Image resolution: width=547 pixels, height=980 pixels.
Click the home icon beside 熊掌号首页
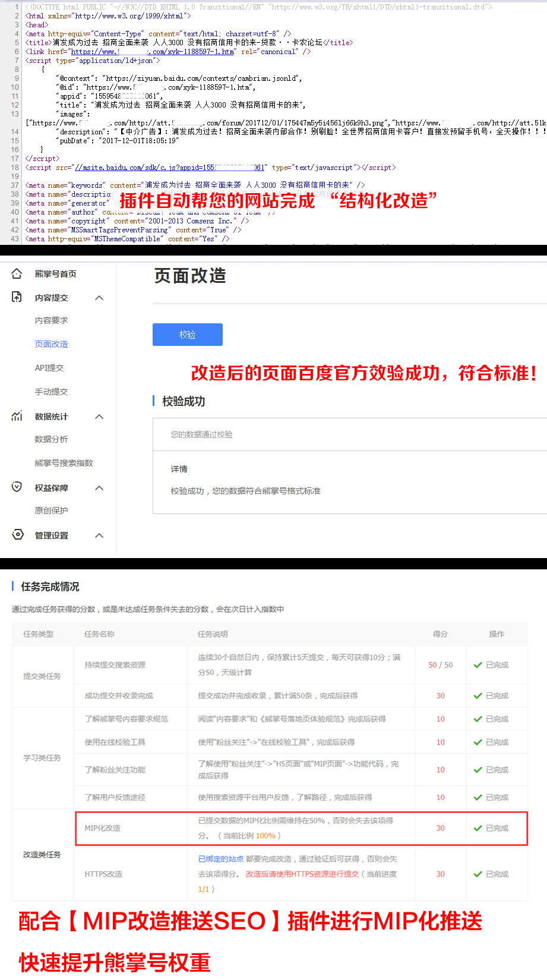point(17,273)
